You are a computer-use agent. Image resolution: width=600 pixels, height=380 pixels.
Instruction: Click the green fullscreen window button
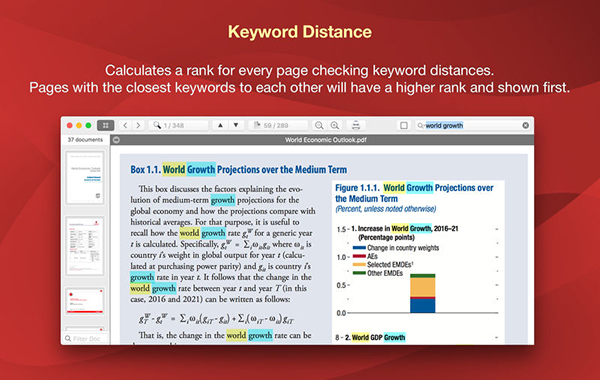[88, 125]
